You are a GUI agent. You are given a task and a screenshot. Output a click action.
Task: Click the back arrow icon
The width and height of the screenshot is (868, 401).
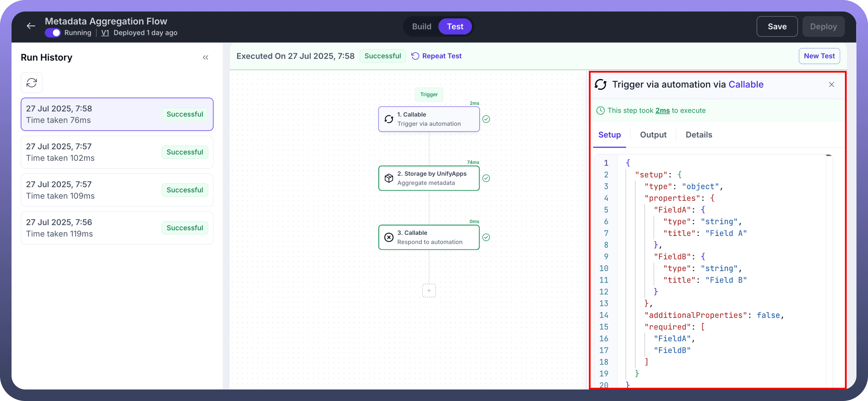31,26
